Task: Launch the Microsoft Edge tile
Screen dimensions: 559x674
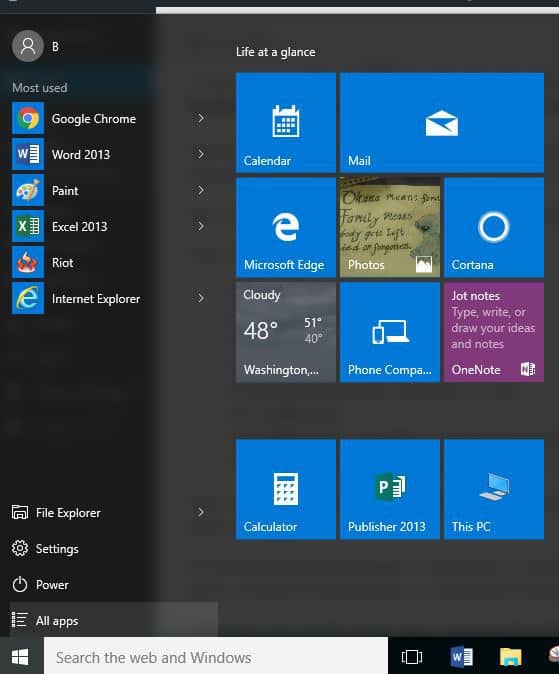Action: click(286, 227)
